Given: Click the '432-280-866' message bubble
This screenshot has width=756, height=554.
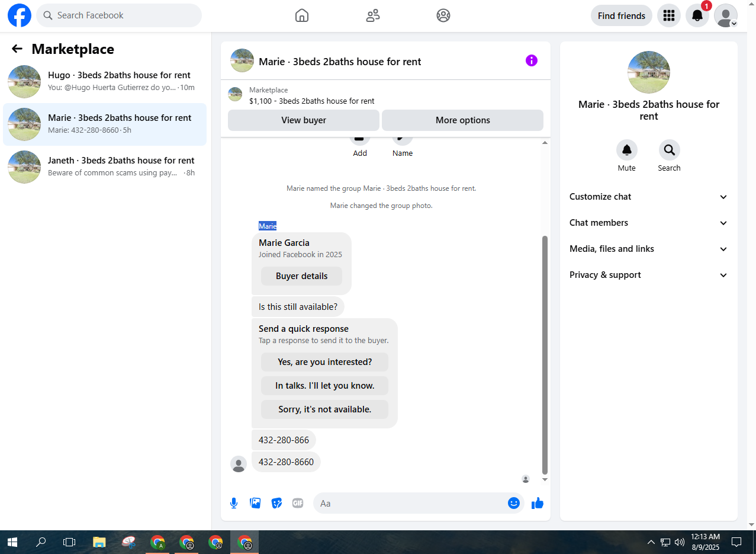Looking at the screenshot, I should (284, 440).
